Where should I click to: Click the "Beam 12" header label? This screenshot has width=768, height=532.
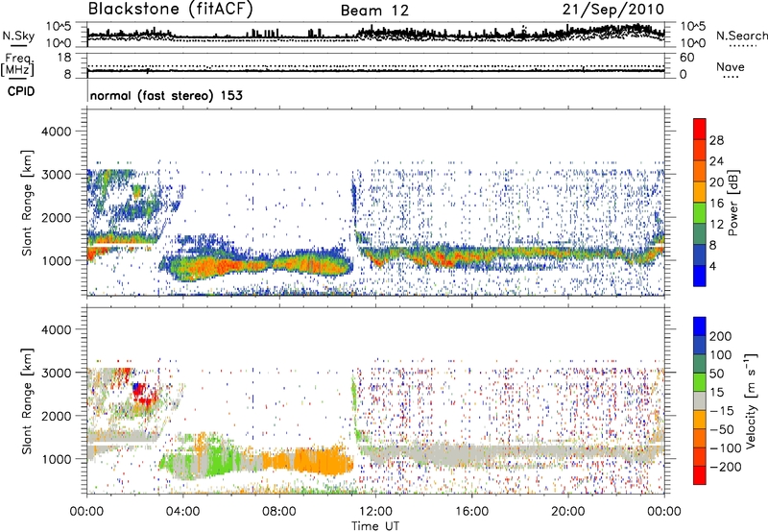tap(374, 11)
